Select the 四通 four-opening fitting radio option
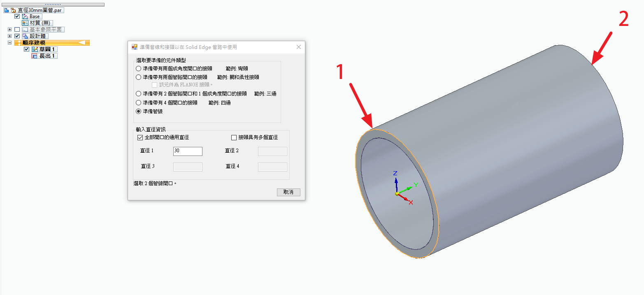 point(139,103)
